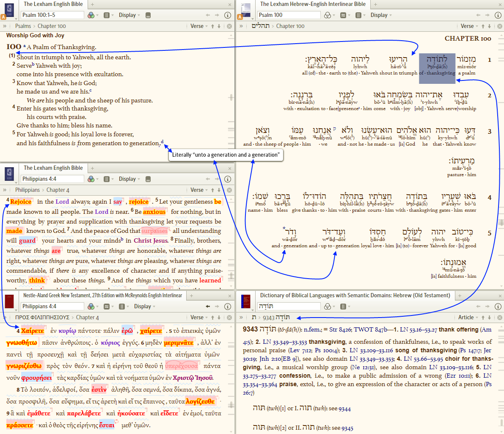Screen dimensions: 504x434
Task: Open Verse dropdown in Nestle-Aland panel
Action: point(198,318)
